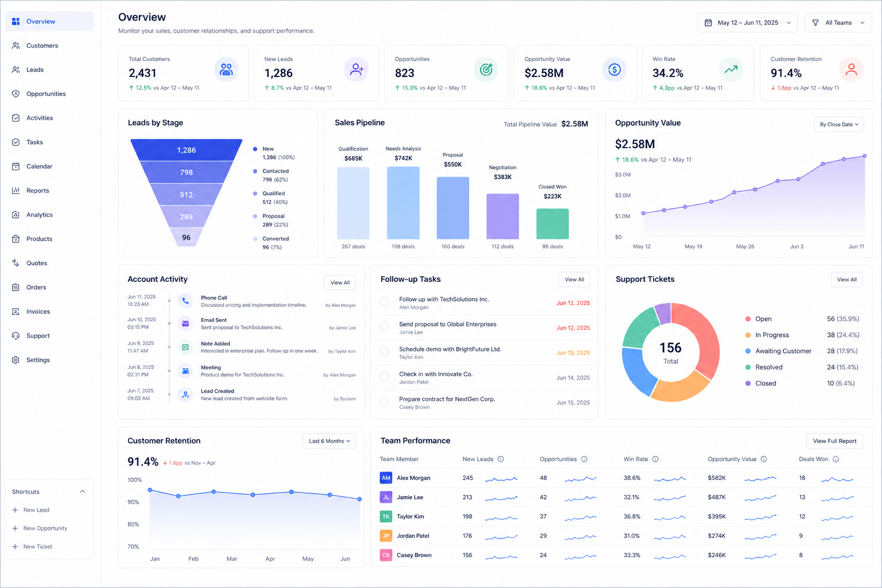
Task: Click View All in Follow-up Tasks
Action: tap(574, 280)
